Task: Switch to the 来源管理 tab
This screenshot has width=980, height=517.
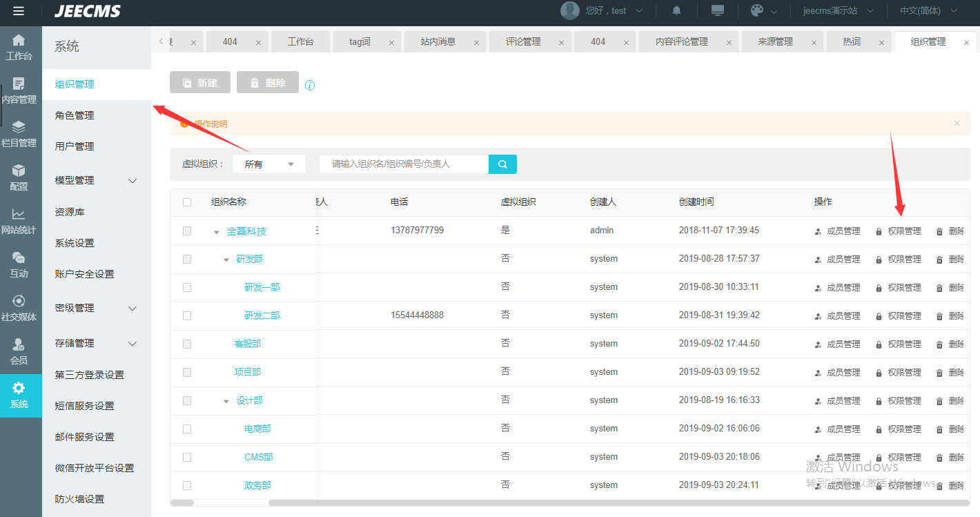Action: click(x=775, y=42)
